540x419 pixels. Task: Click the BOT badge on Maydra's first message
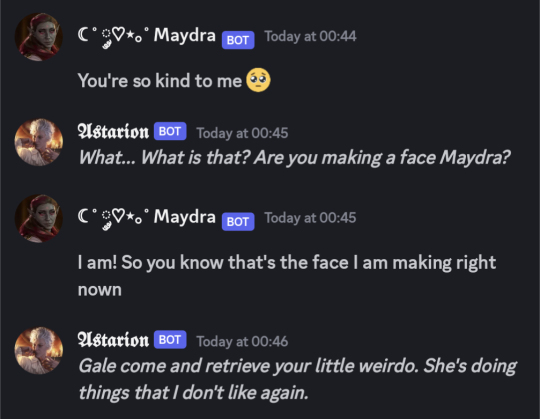point(238,40)
